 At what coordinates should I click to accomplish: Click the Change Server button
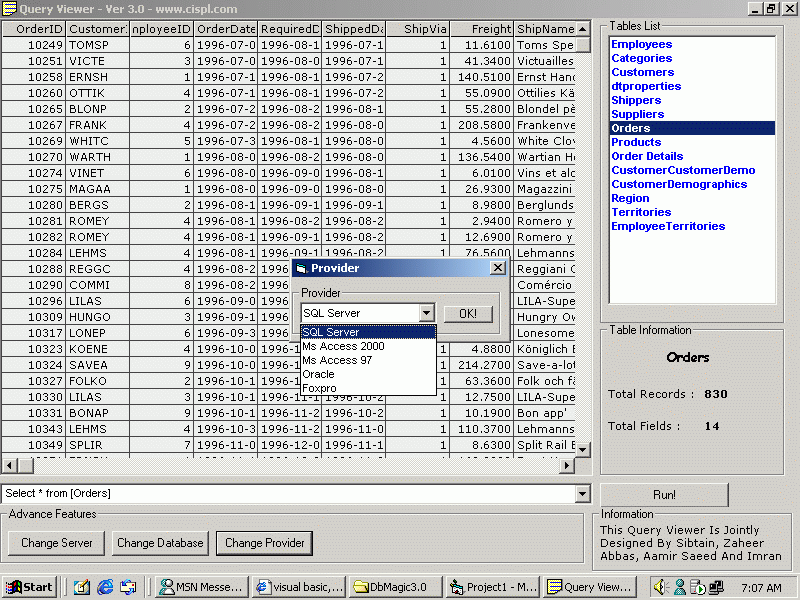[56, 543]
